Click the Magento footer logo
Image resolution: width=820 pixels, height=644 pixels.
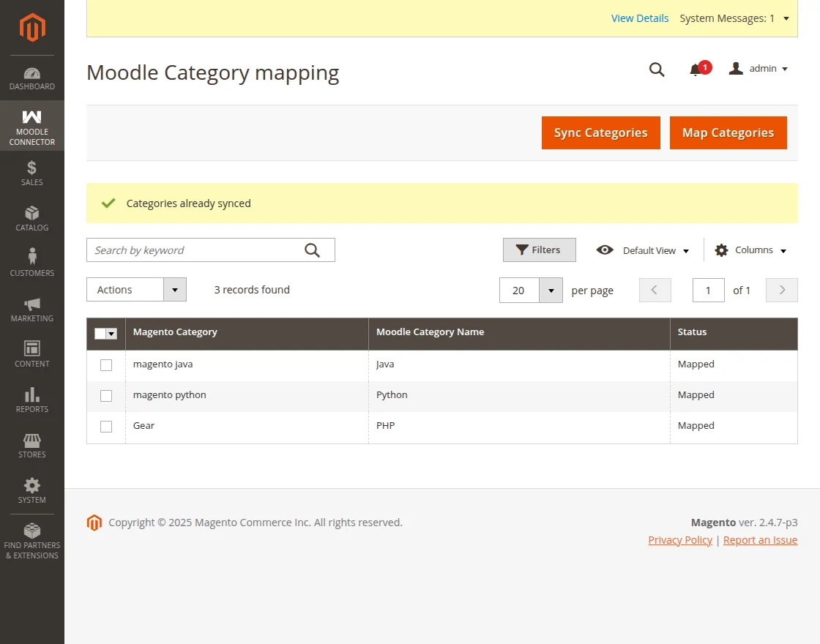[x=94, y=523]
